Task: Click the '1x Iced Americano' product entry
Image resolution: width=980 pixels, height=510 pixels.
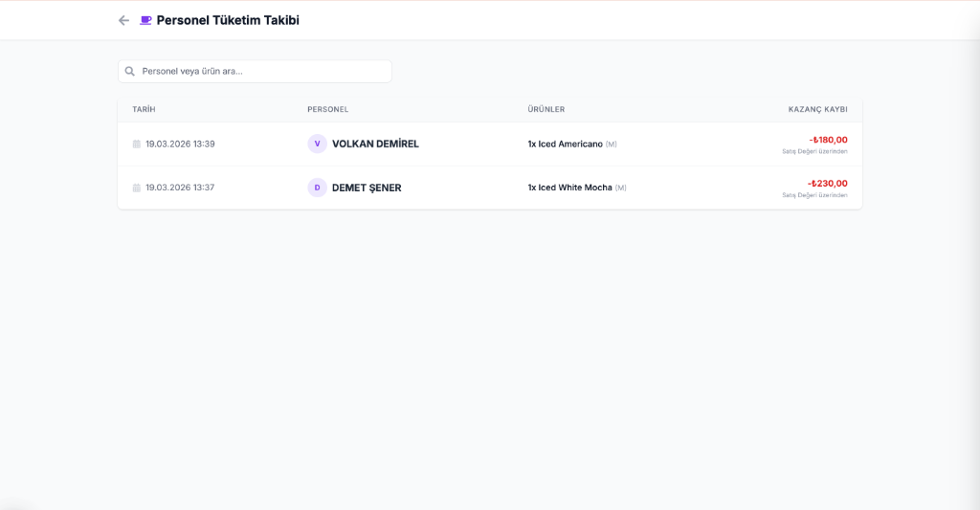Action: point(566,144)
